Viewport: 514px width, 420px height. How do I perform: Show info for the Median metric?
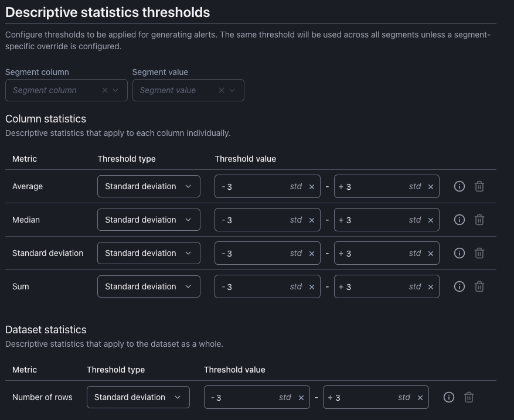pyautogui.click(x=459, y=220)
